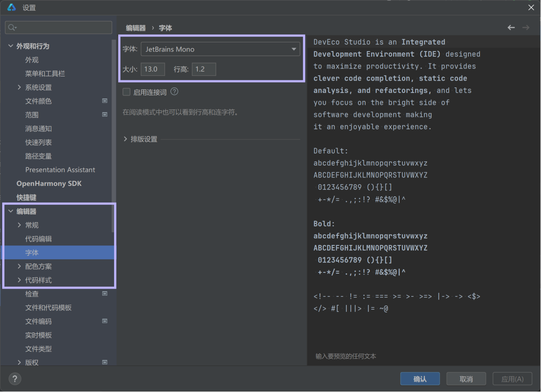541x392 pixels.
Task: Close the 设置 dialog window
Action: point(531,7)
